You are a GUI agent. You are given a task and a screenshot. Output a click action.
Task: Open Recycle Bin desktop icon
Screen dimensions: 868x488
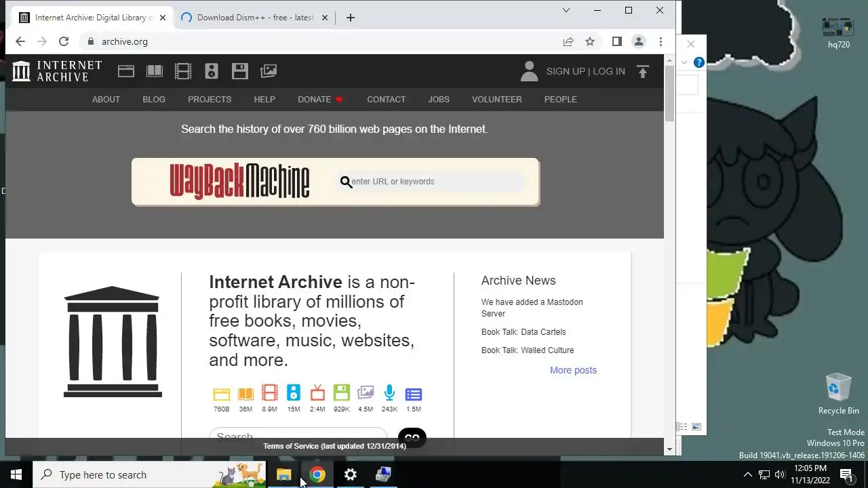tap(839, 394)
